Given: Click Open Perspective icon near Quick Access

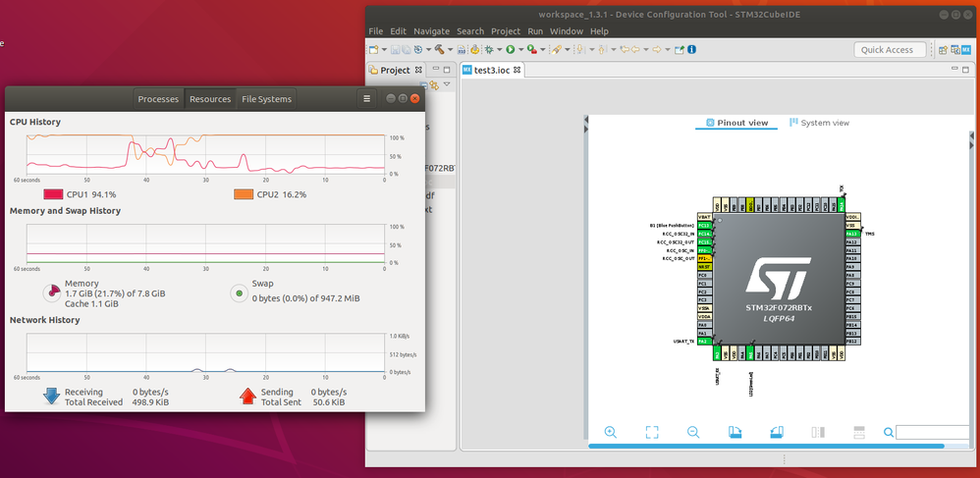Looking at the screenshot, I should [943, 50].
